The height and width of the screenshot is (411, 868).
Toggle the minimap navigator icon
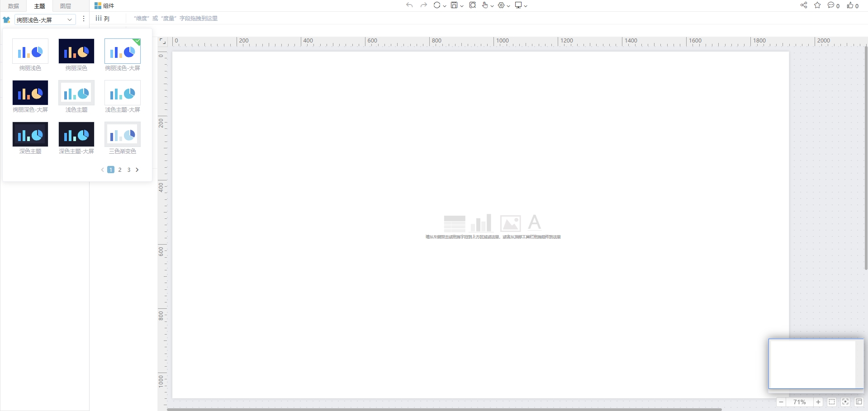(x=859, y=402)
